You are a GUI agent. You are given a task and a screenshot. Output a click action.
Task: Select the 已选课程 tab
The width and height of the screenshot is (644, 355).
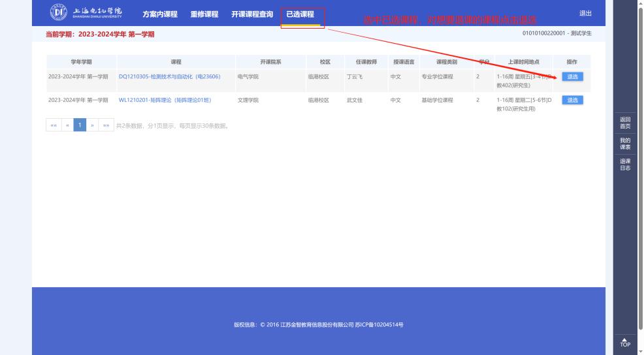pos(300,14)
